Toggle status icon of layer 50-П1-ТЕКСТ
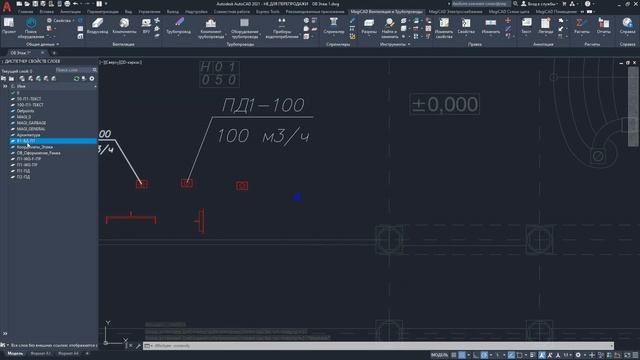 [13, 99]
